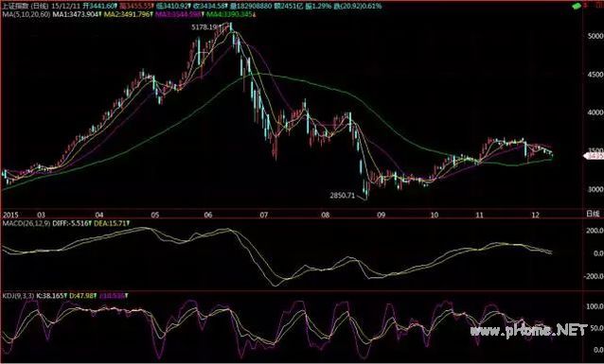604x364 pixels.
Task: Click the K:38.165 KDJ value label
Action: 52,296
